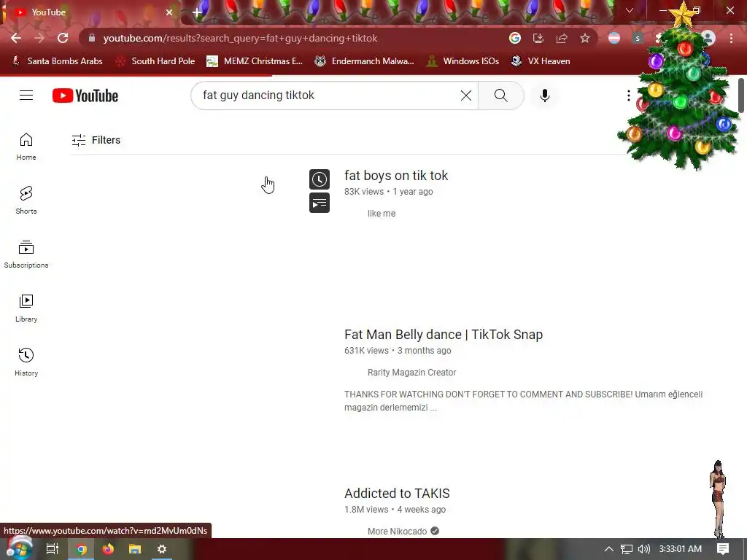Open the Santa Bombs Arabs bookmark
The image size is (747, 560).
tap(57, 61)
